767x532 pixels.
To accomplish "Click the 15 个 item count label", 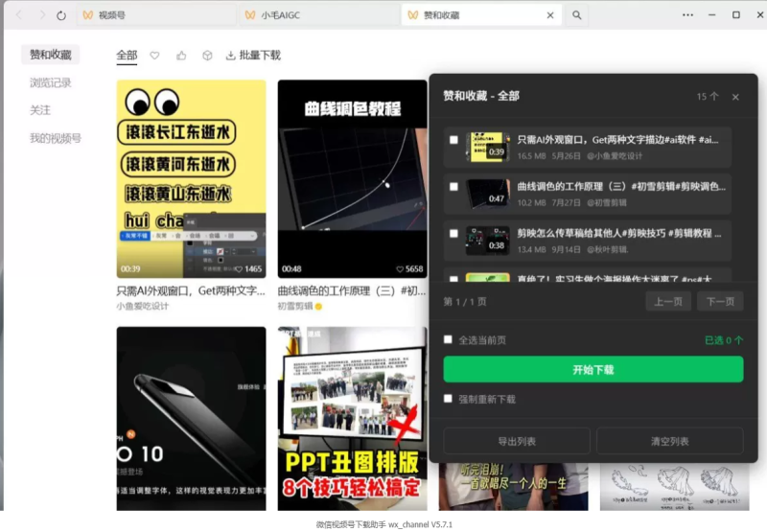I will tap(708, 96).
